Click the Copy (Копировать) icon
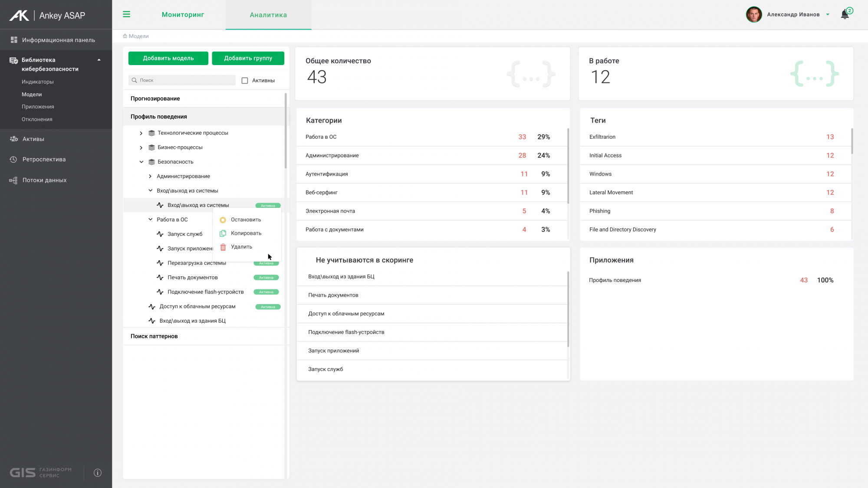This screenshot has width=868, height=488. [x=223, y=233]
